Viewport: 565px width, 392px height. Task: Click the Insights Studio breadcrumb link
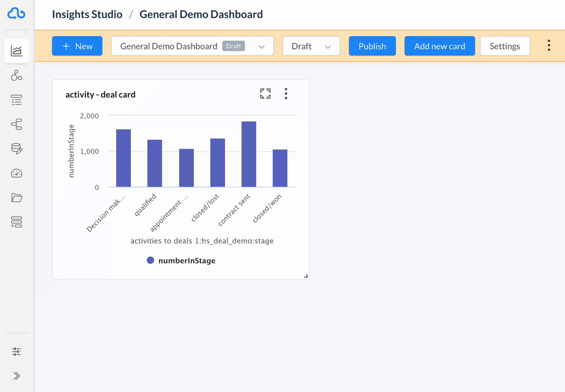[87, 15]
